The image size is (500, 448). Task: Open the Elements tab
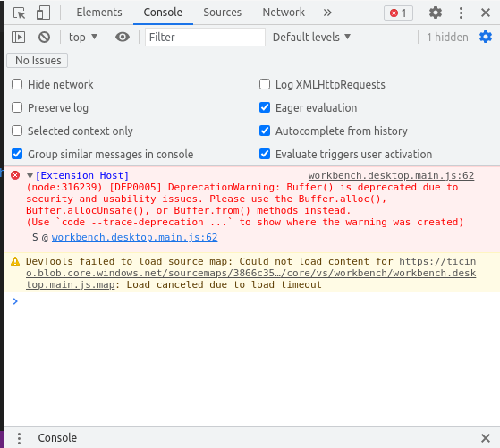tap(99, 13)
